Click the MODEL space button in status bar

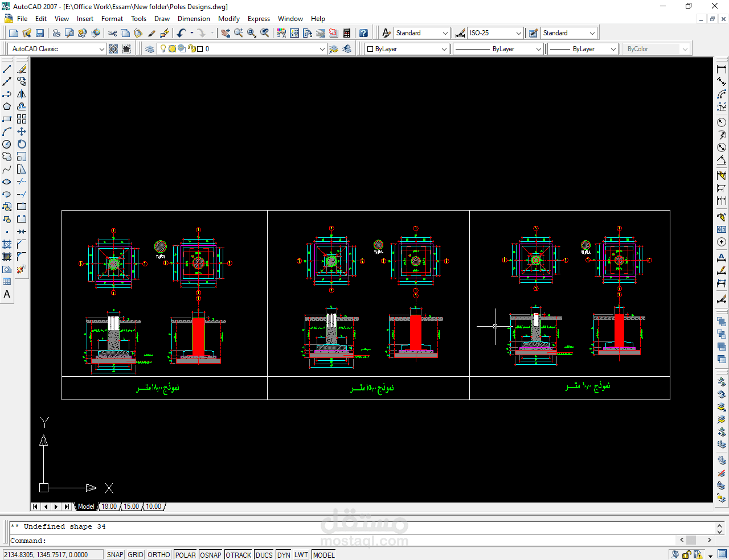pyautogui.click(x=323, y=555)
